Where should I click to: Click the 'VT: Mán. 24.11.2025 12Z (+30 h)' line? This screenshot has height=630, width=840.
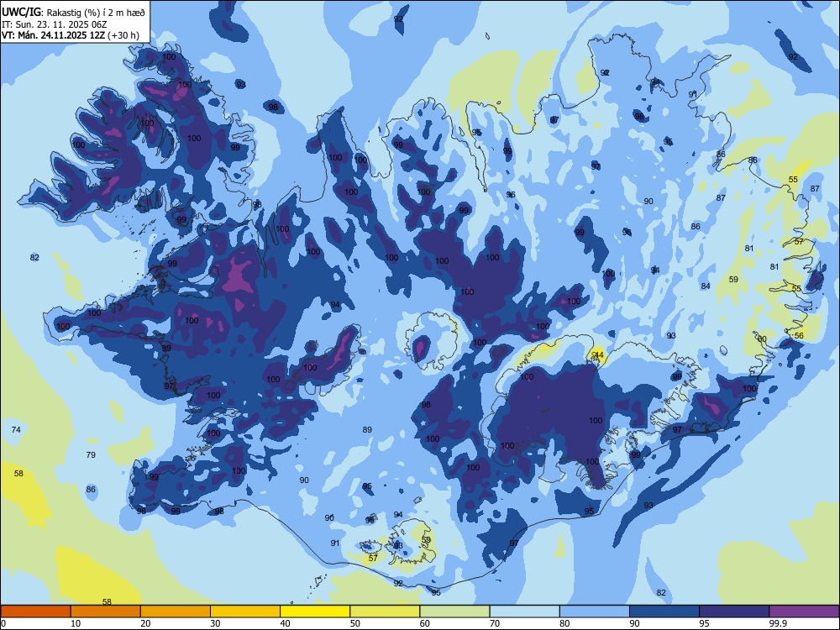pyautogui.click(x=71, y=35)
